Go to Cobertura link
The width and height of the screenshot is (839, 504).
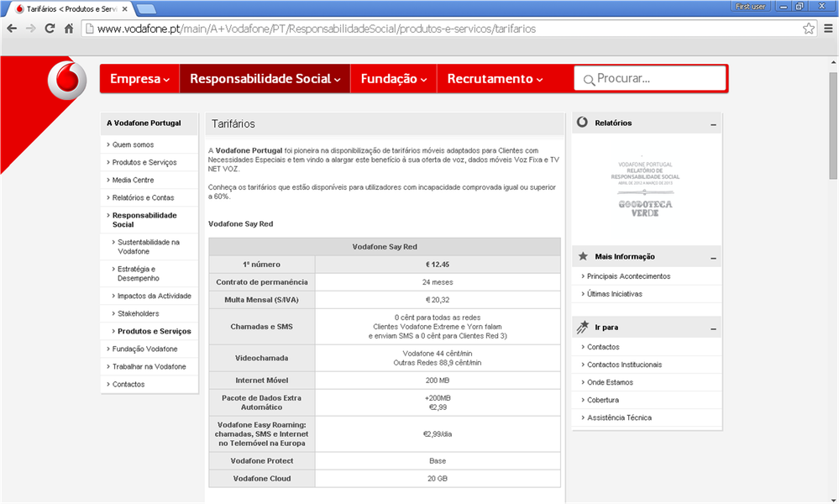click(603, 400)
